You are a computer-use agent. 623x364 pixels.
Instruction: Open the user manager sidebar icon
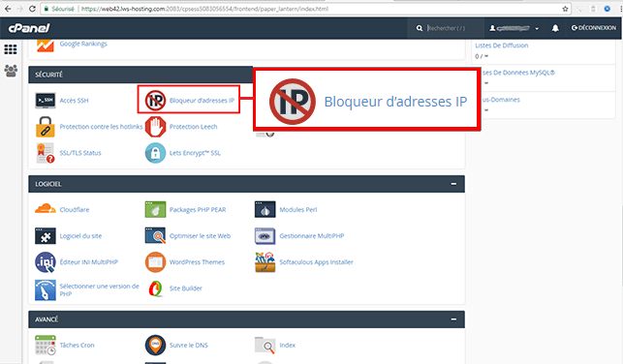point(11,71)
